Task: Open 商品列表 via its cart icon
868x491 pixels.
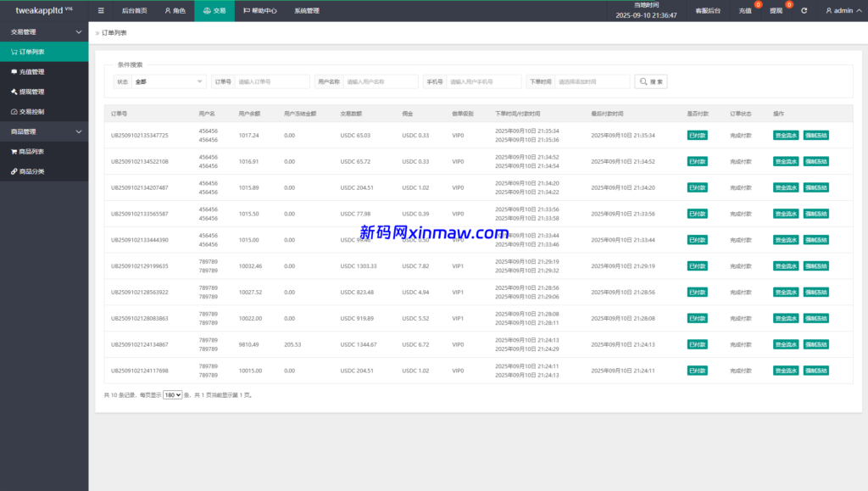Action: point(15,151)
